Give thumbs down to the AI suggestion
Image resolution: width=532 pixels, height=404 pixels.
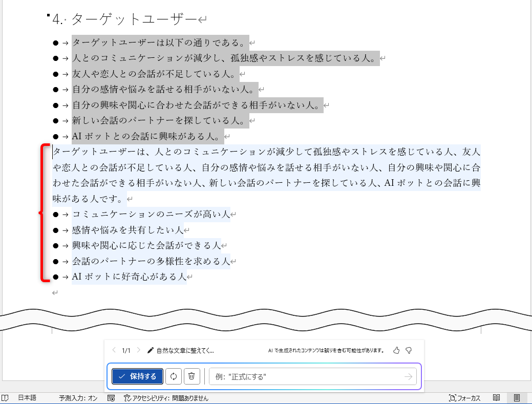coord(408,350)
